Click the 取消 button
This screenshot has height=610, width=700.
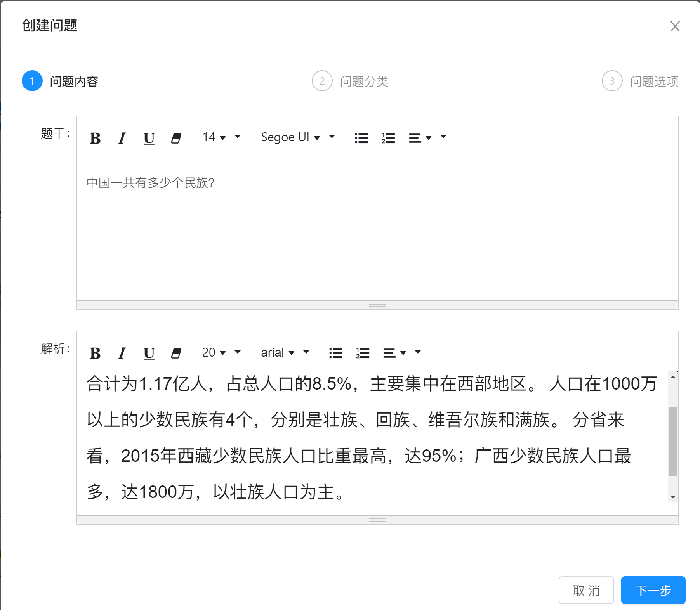tap(586, 590)
